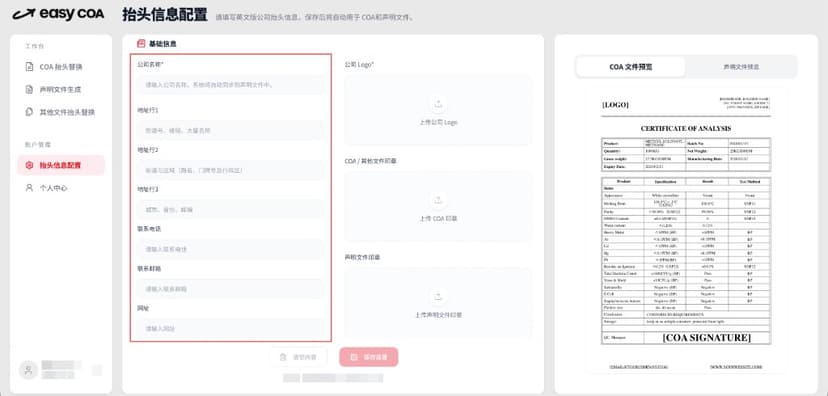Open COA 抬头替换 via its document icon
The image size is (828, 396).
point(30,67)
